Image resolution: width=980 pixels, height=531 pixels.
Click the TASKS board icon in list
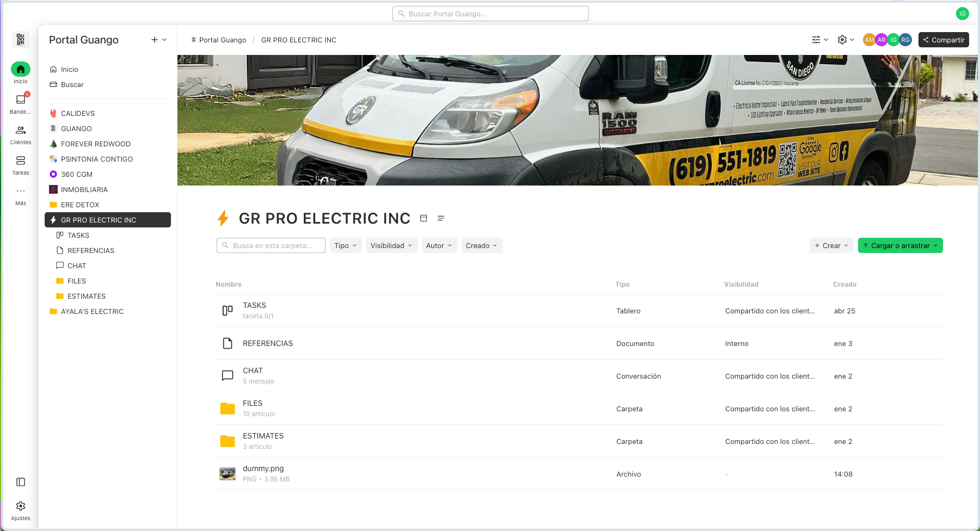(x=228, y=311)
